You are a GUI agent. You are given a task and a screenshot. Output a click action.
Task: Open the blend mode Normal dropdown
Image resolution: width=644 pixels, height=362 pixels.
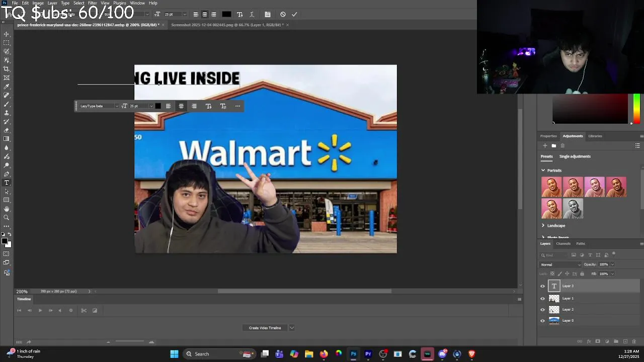coord(560,264)
